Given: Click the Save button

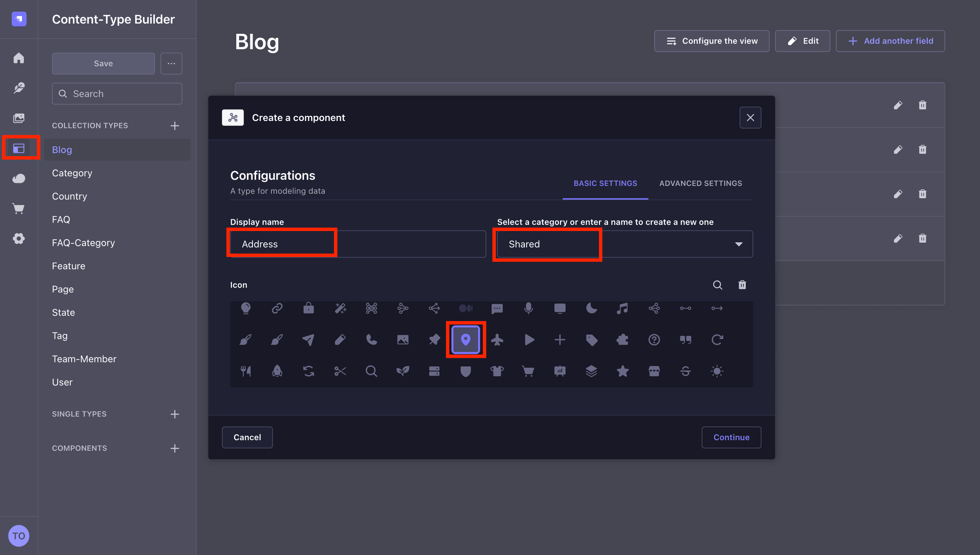Looking at the screenshot, I should 103,63.
